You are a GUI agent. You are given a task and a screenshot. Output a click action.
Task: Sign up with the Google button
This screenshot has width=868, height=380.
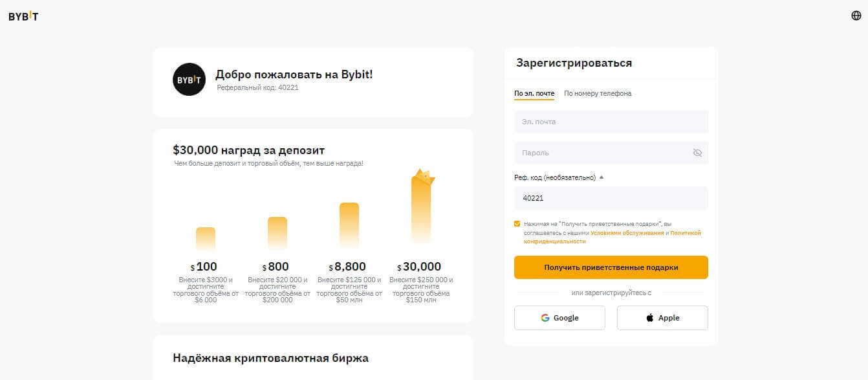(x=559, y=318)
